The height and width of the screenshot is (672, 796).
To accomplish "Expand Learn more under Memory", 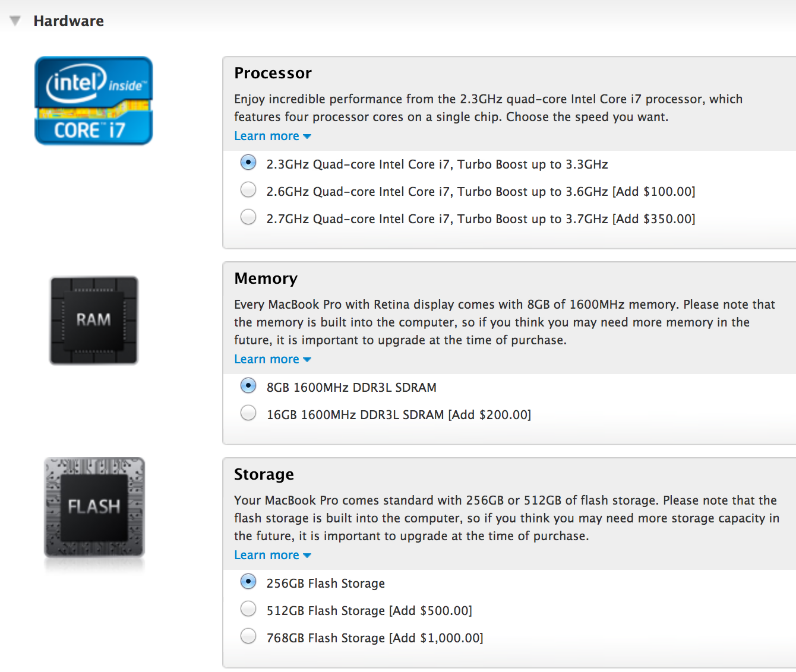I will (x=273, y=359).
